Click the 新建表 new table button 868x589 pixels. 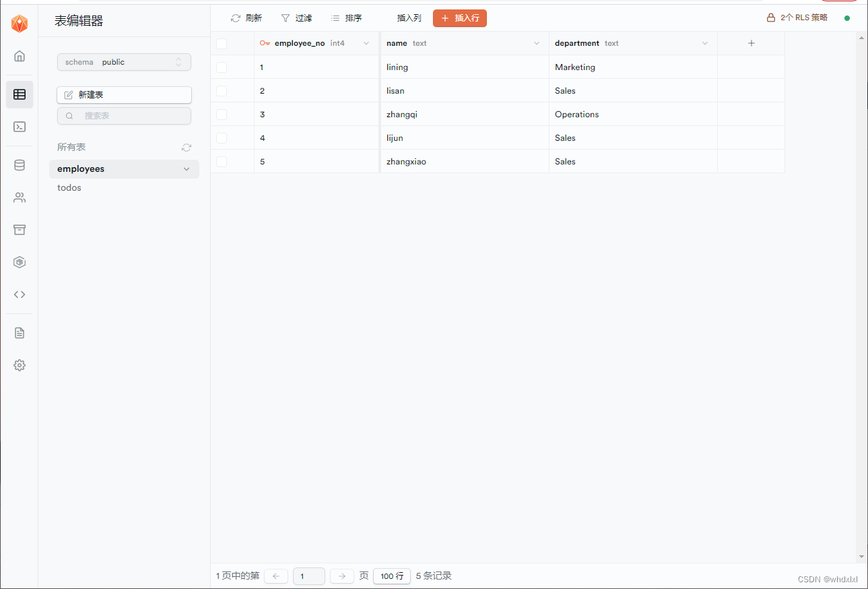tap(124, 94)
